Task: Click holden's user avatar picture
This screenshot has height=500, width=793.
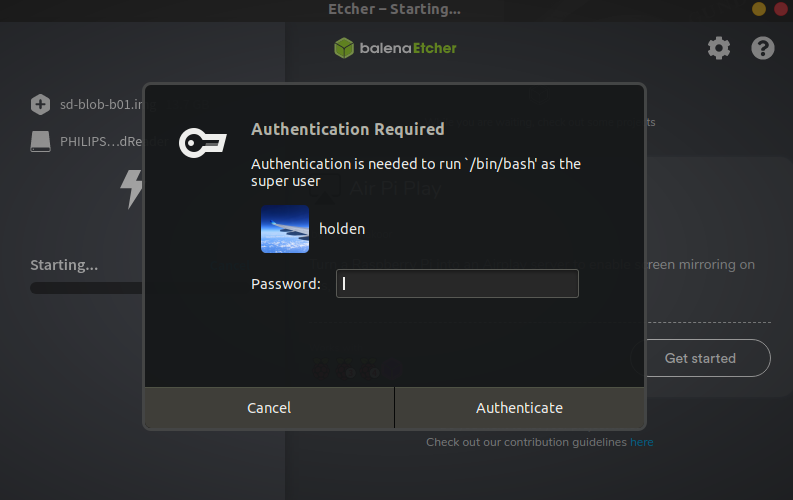Action: (285, 229)
